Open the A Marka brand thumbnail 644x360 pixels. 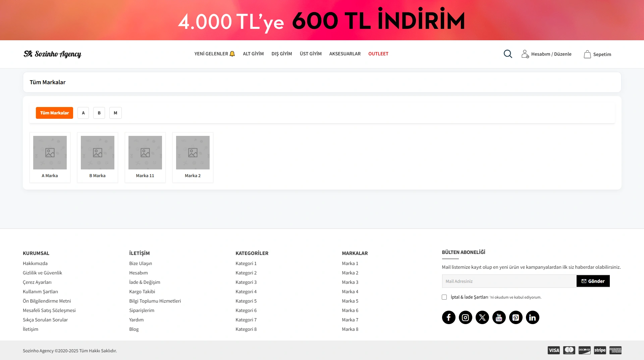tap(50, 153)
